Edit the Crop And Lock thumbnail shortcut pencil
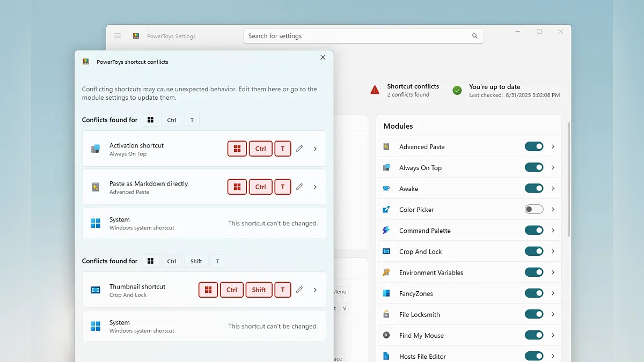The height and width of the screenshot is (362, 644). tap(299, 290)
